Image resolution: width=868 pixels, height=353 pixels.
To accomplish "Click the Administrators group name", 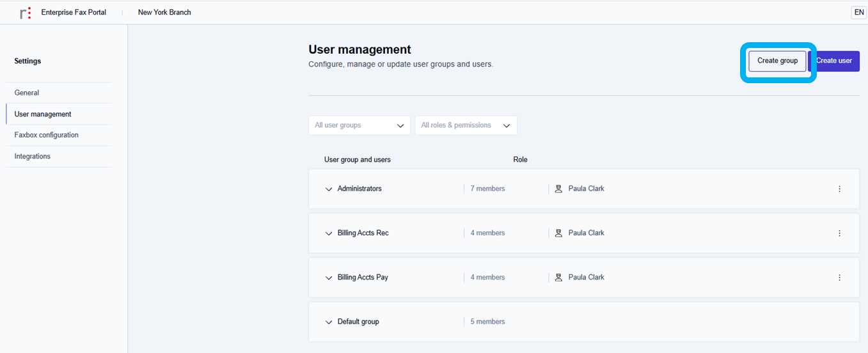I will pyautogui.click(x=359, y=189).
